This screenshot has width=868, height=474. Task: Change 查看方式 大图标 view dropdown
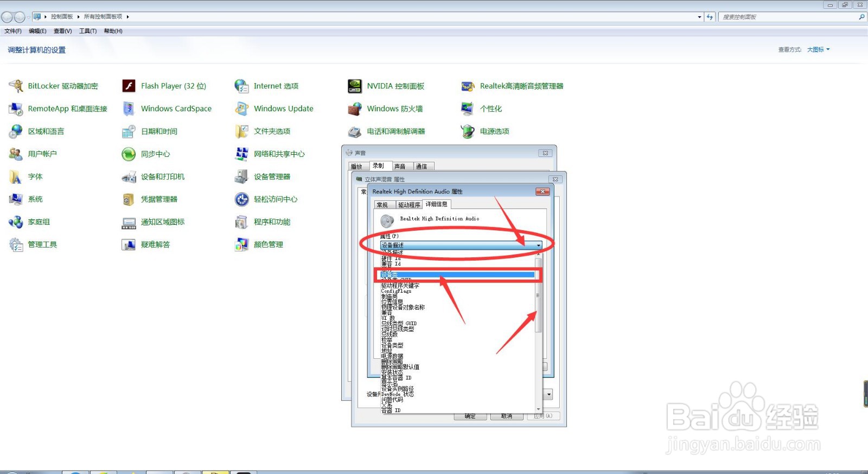818,49
